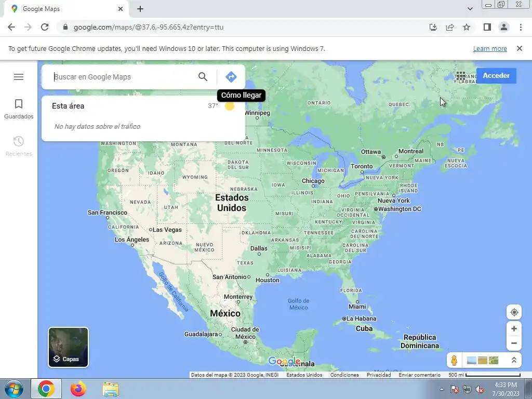The height and width of the screenshot is (399, 532).
Task: Close the Google Maps tab
Action: tap(121, 9)
